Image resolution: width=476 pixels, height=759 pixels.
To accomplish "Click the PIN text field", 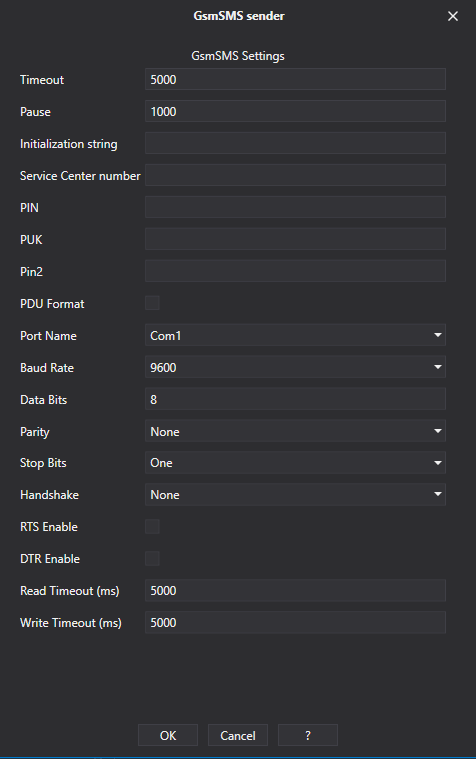I will tap(295, 207).
